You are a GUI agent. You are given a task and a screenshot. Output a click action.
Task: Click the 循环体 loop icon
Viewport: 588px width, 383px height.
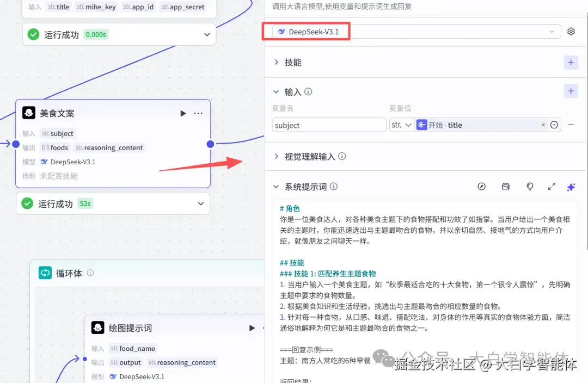[x=45, y=273]
